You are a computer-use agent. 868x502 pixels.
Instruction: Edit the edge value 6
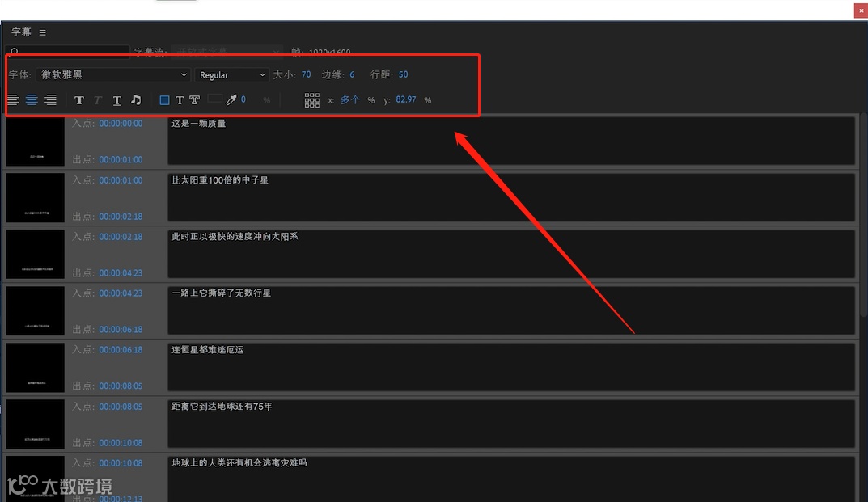(x=352, y=74)
